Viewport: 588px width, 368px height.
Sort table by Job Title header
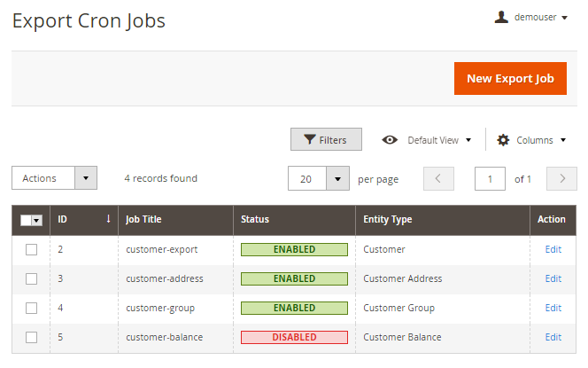coord(143,219)
